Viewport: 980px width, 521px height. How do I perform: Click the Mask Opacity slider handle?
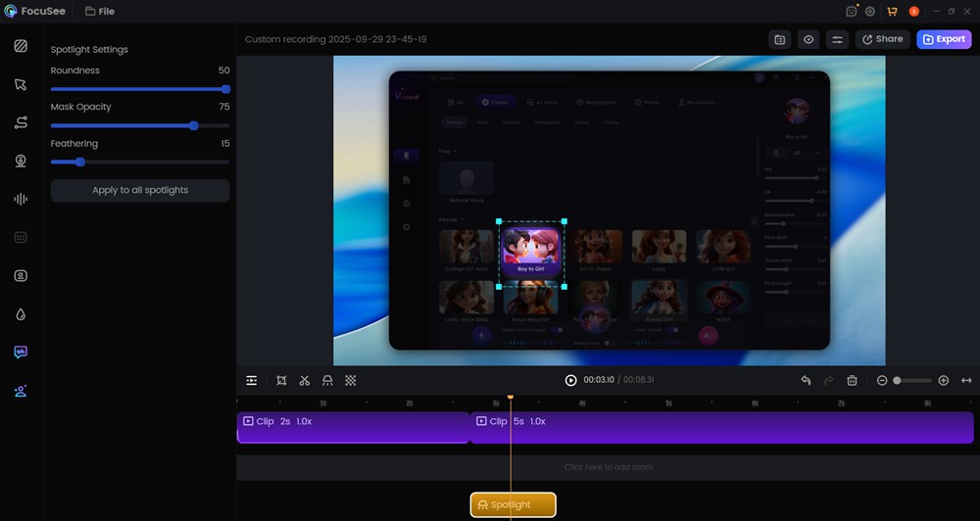(x=194, y=125)
